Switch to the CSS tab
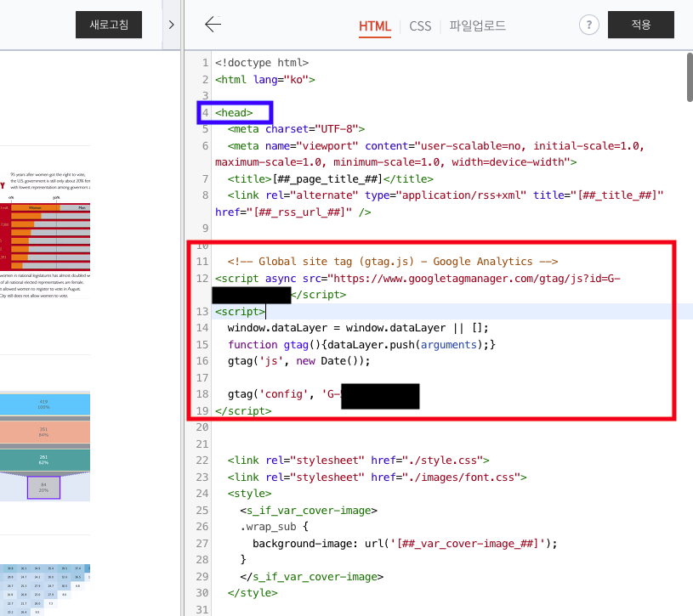The width and height of the screenshot is (693, 616). pyautogui.click(x=420, y=26)
